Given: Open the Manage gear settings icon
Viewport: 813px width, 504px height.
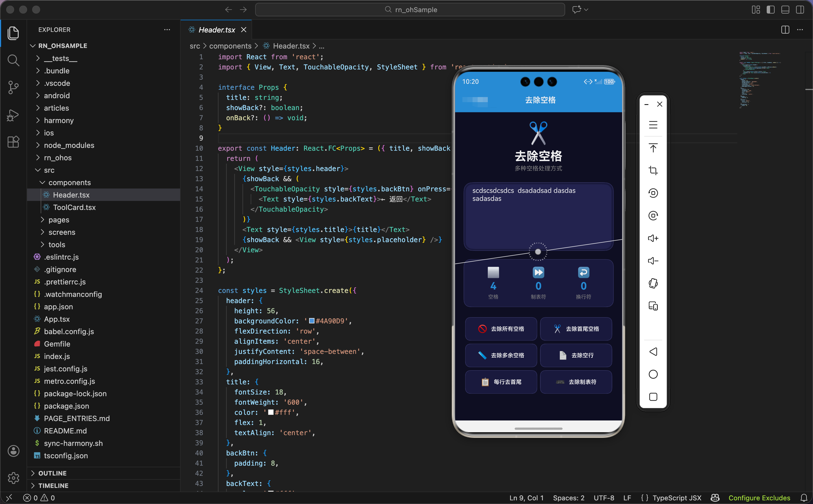Looking at the screenshot, I should pos(13,478).
